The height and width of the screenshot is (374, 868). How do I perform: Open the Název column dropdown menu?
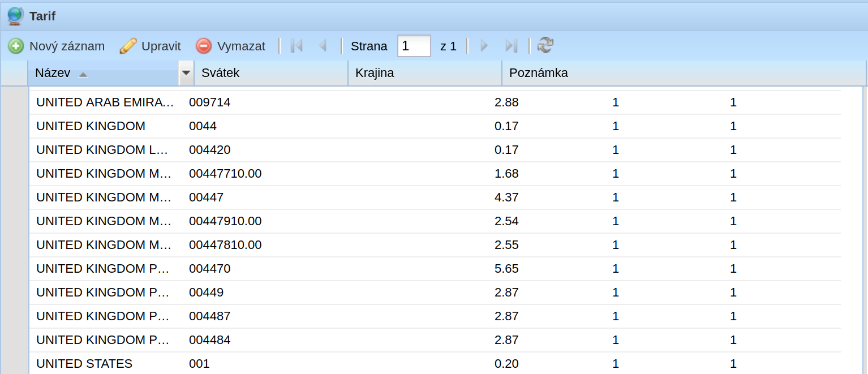coord(186,73)
